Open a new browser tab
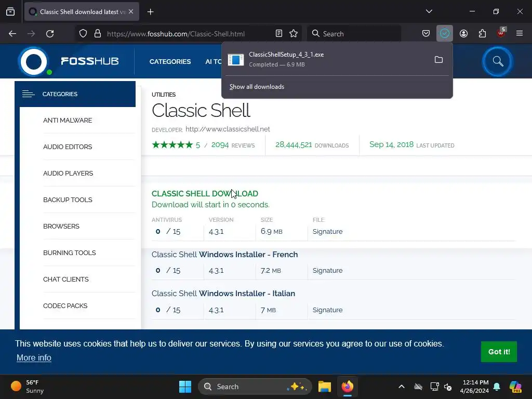The height and width of the screenshot is (399, 532). tap(151, 12)
